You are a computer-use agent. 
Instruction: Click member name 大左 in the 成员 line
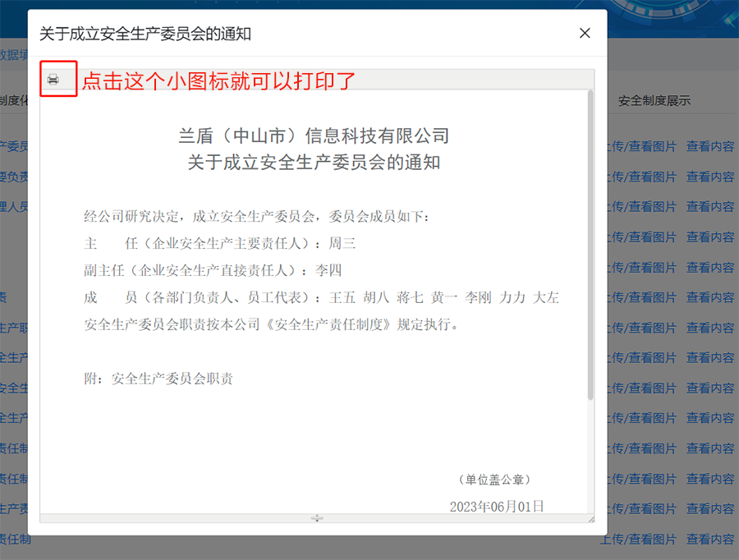tap(546, 297)
